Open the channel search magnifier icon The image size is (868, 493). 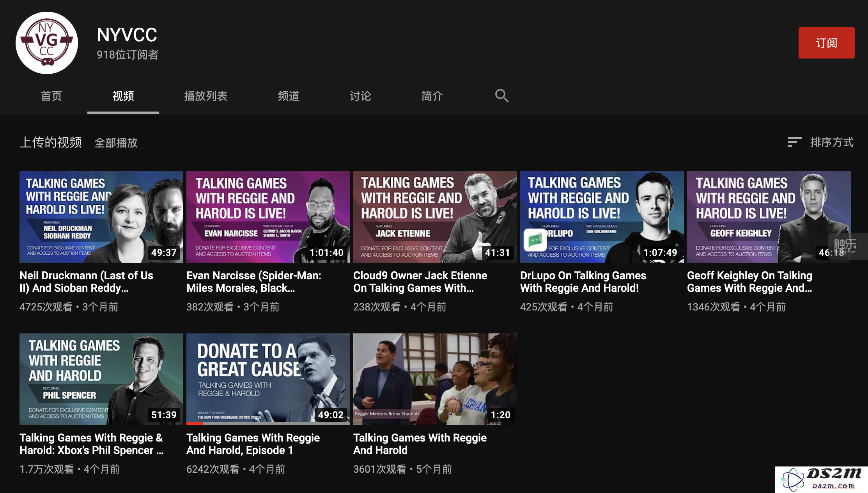tap(502, 96)
